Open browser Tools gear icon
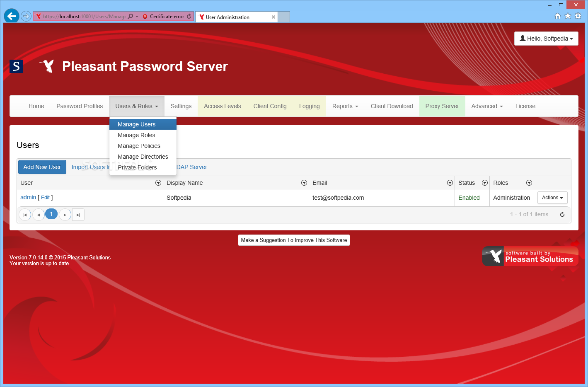Viewport: 588px width, 387px height. 578,16
